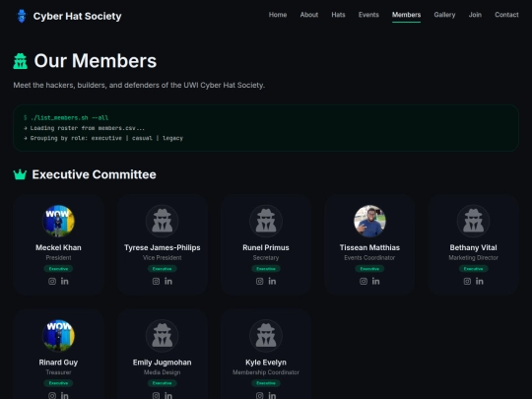Click the name Bethany Vital
The image size is (532, 399).
[473, 247]
